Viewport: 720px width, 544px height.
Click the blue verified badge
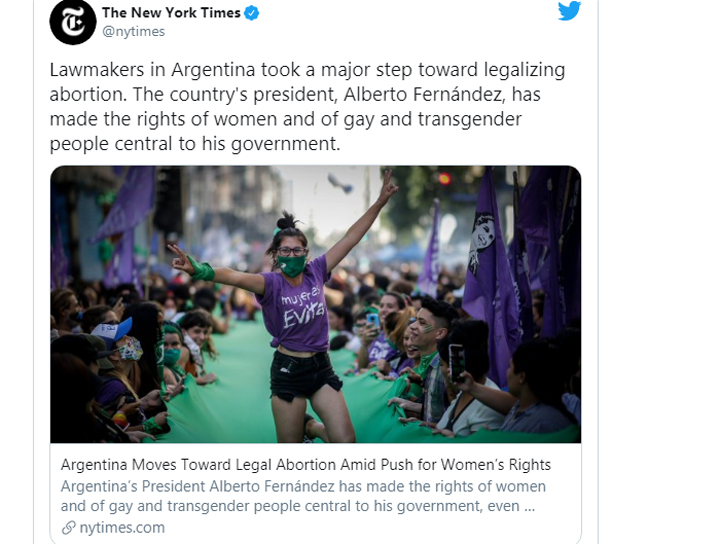(253, 13)
